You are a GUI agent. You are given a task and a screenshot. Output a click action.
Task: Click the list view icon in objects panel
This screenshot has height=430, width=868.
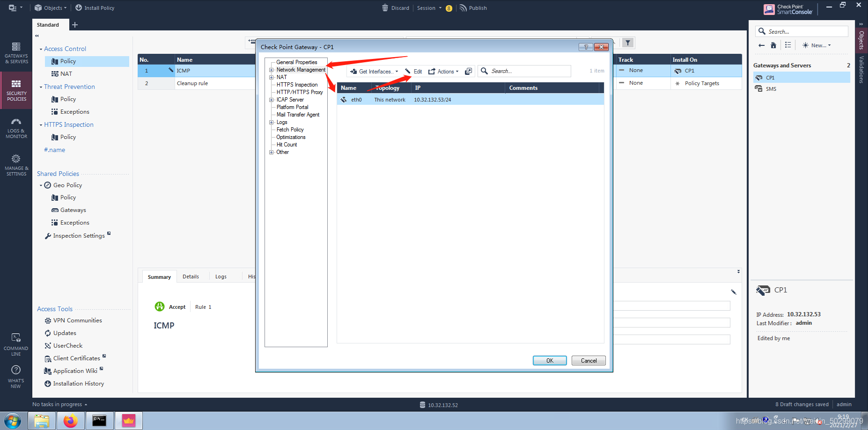coord(788,45)
